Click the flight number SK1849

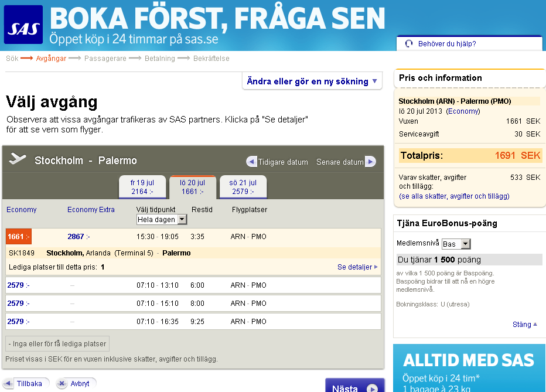tap(22, 253)
